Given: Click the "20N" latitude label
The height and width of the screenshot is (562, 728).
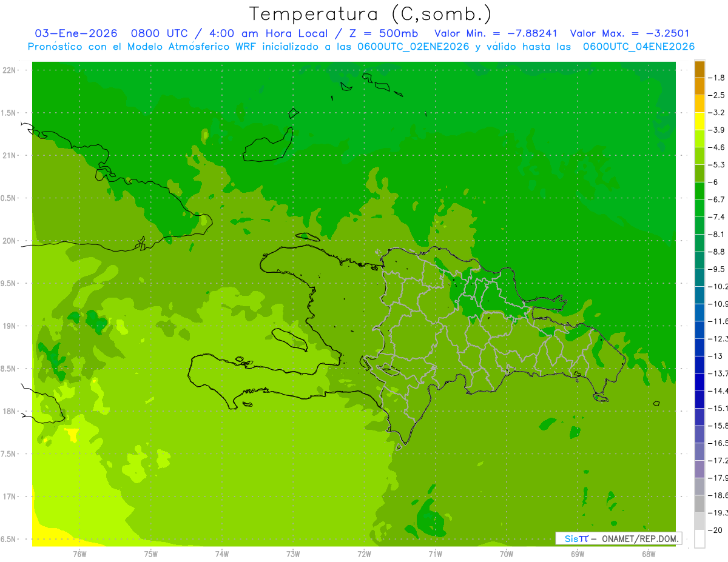Looking at the screenshot, I should (x=10, y=241).
